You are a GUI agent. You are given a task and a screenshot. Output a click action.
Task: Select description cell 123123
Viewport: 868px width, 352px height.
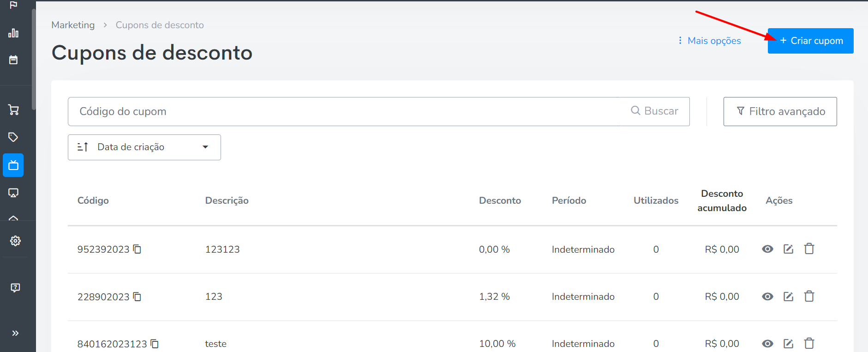point(222,249)
